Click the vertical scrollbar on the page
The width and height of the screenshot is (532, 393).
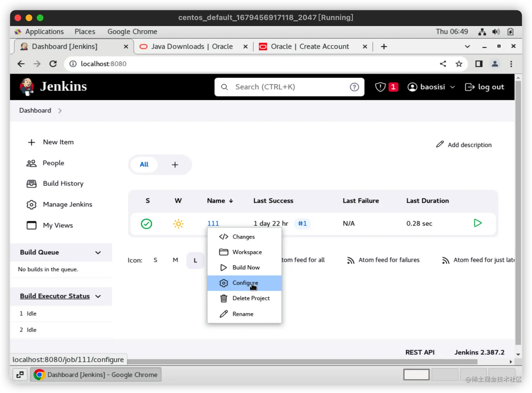[518, 213]
